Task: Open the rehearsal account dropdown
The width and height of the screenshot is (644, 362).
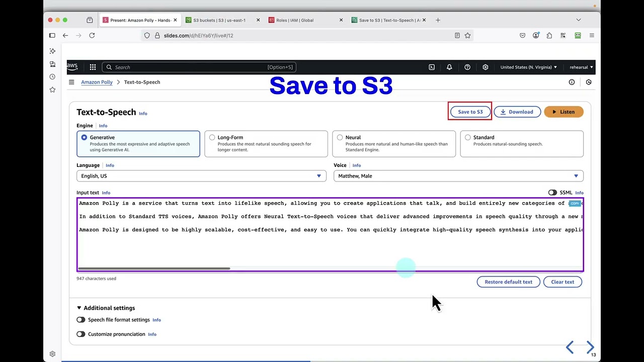Action: tap(581, 67)
